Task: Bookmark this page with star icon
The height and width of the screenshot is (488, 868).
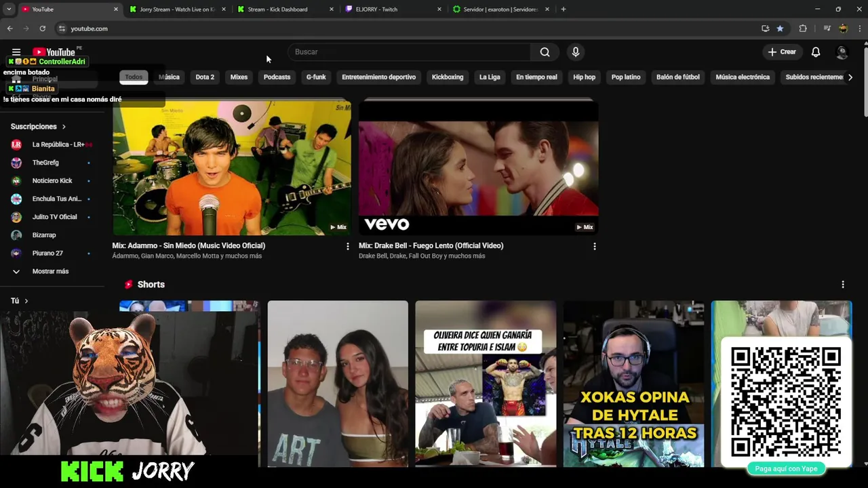Action: tap(780, 28)
